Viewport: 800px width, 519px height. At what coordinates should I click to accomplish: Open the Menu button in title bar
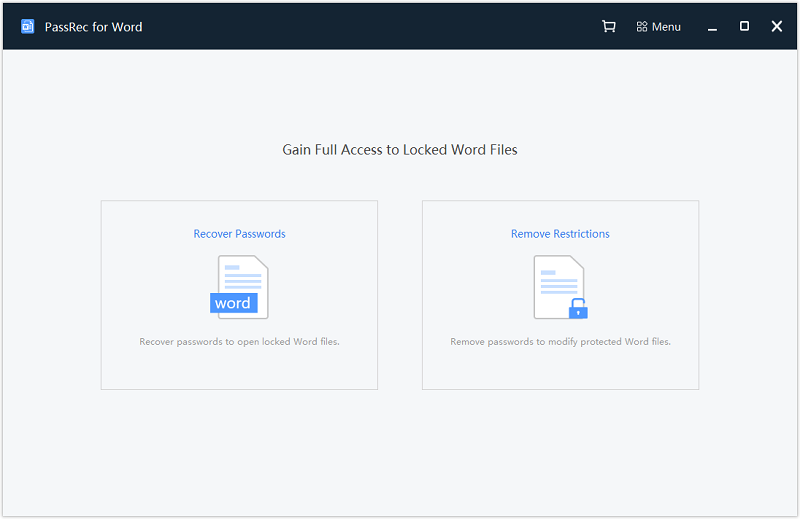point(659,27)
